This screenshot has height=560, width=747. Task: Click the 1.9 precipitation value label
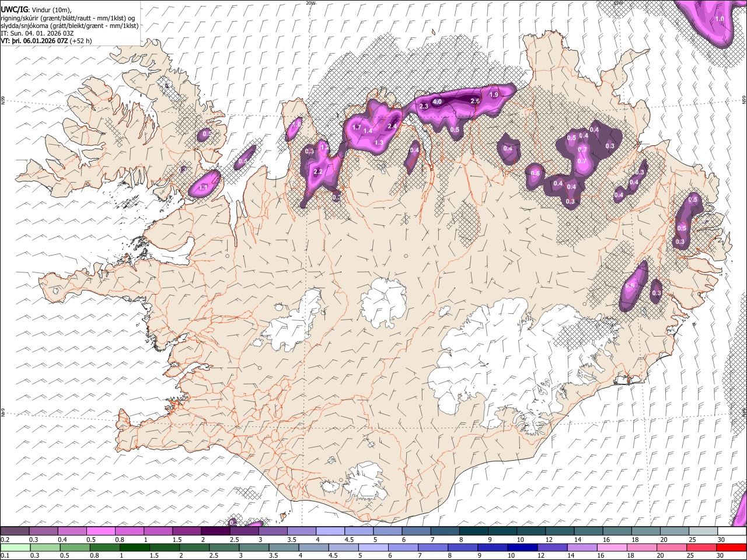(494, 94)
